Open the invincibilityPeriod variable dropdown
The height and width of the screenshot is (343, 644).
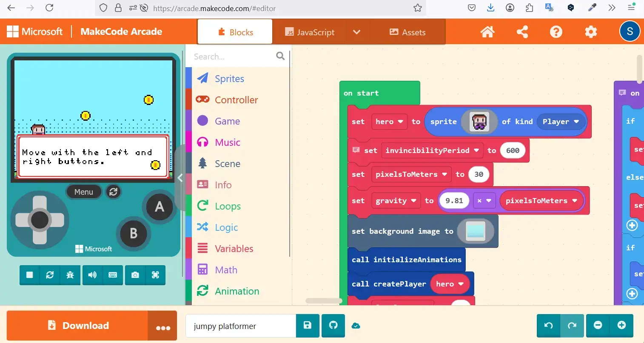click(x=432, y=150)
